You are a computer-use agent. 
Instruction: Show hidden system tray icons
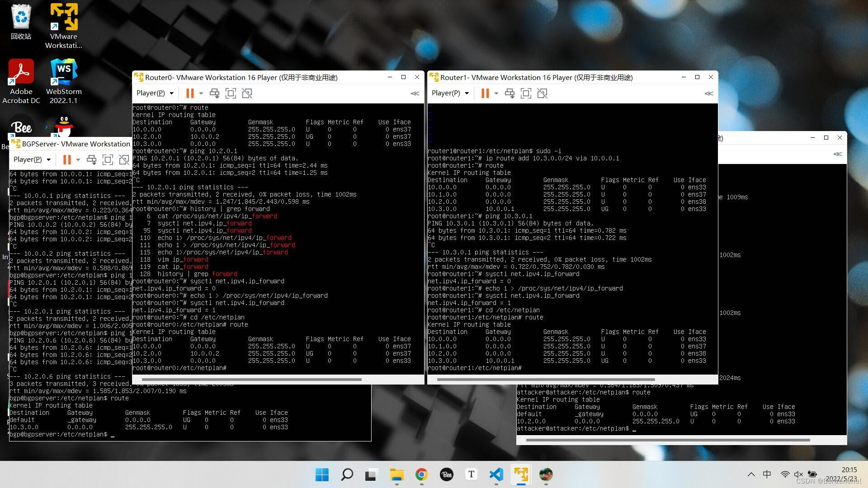[x=751, y=474]
